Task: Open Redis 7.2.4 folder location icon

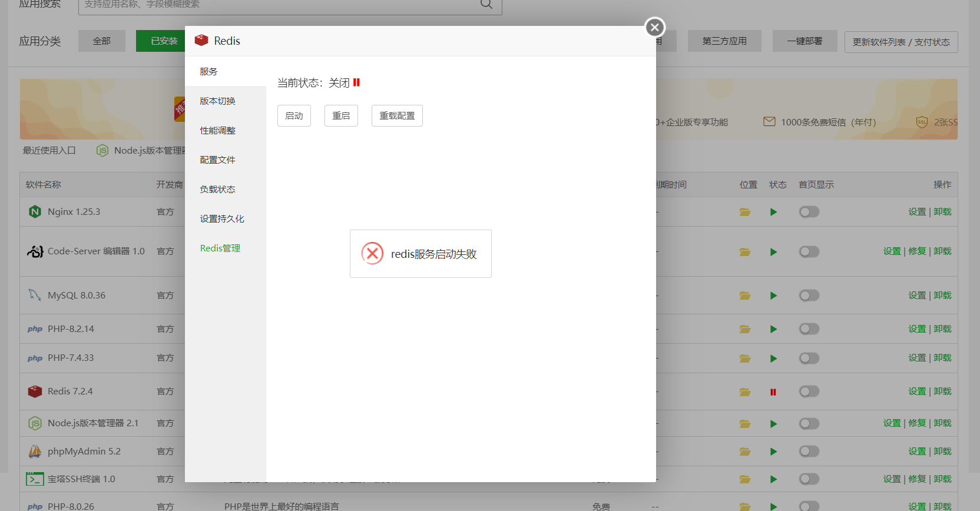Action: click(x=745, y=392)
